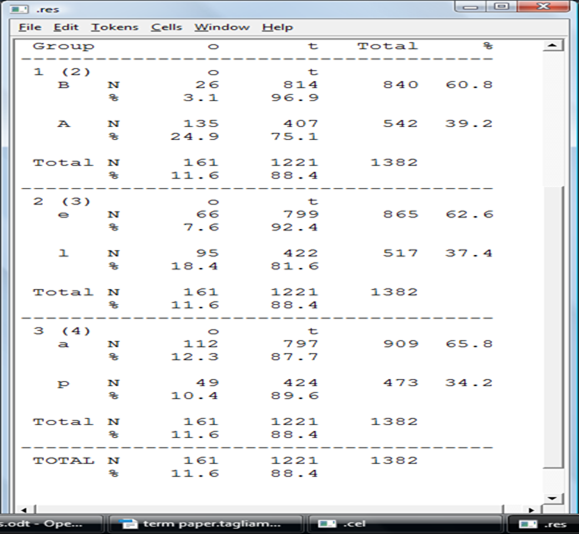
Task: Click the .res window title icon
Action: (x=19, y=9)
